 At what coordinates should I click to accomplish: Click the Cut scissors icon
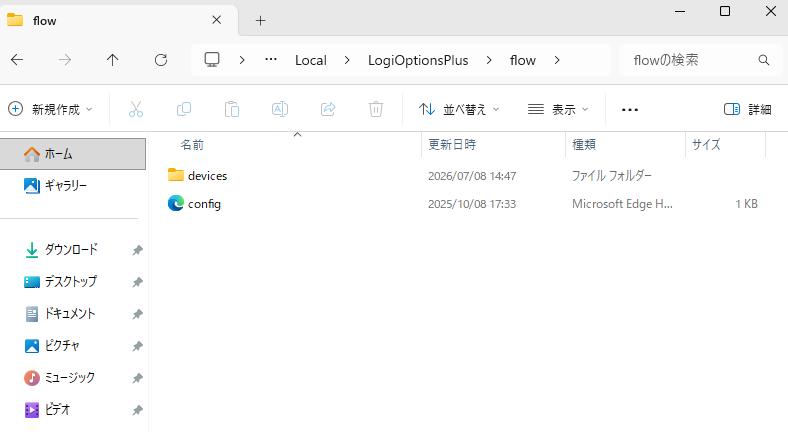point(136,109)
